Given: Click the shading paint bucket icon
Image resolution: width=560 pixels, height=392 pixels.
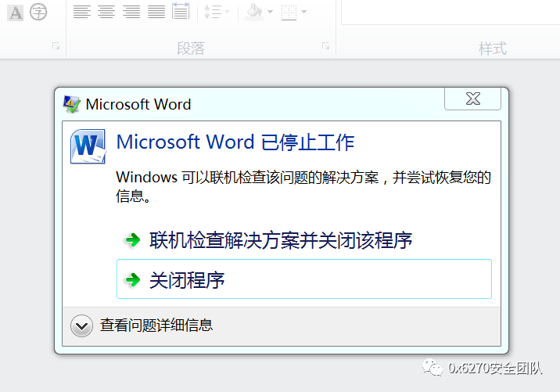Looking at the screenshot, I should [254, 12].
